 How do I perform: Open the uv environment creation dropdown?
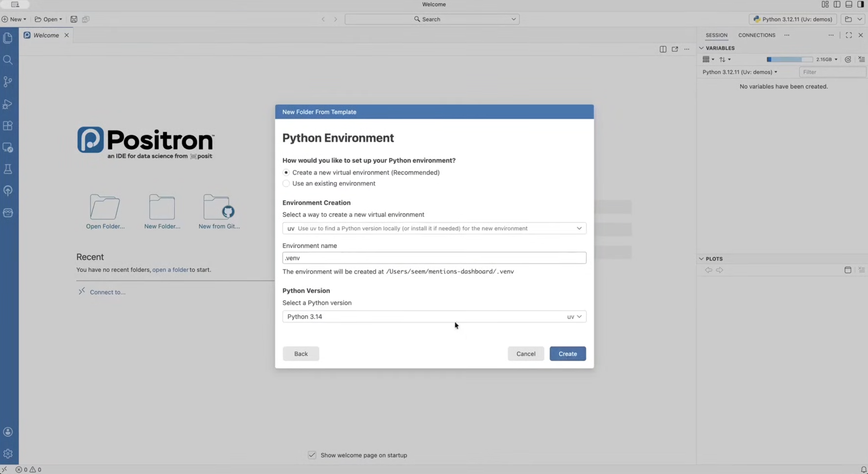click(x=434, y=228)
